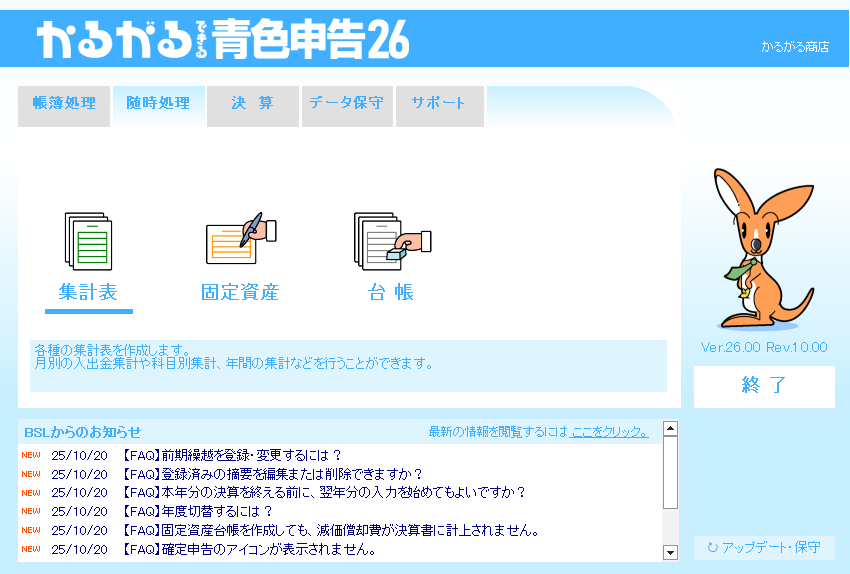Open the 決算 tab
The width and height of the screenshot is (850, 574).
(x=252, y=104)
